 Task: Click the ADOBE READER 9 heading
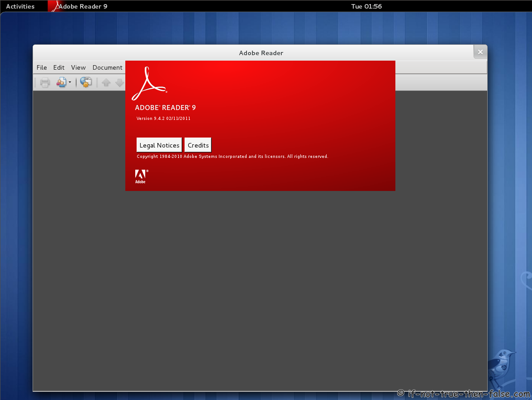(x=165, y=108)
